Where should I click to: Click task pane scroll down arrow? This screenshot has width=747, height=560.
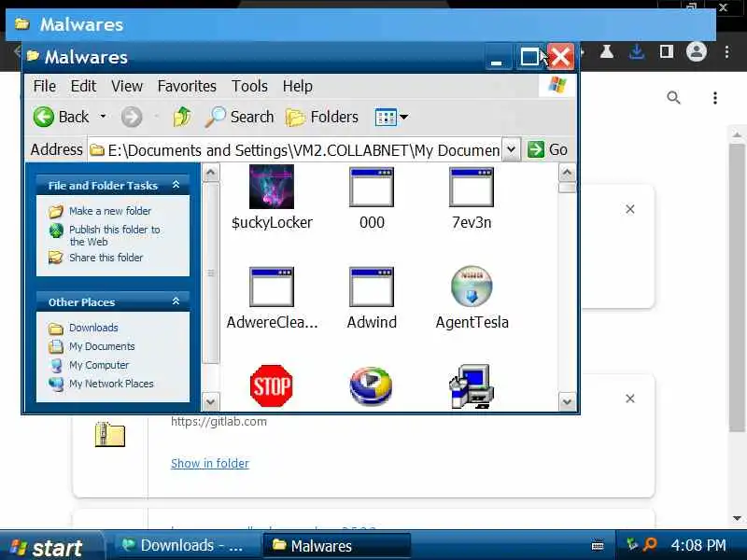[x=211, y=402]
